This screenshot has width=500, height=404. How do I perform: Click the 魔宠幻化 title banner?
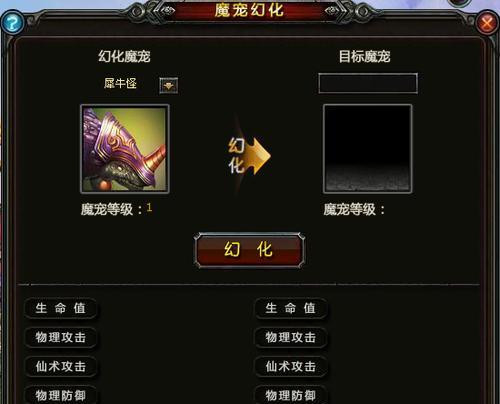(249, 11)
